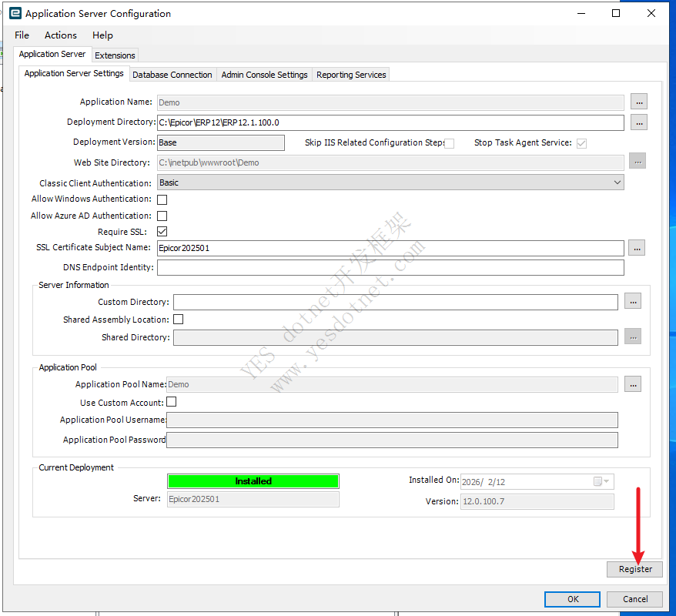Switch to the Extensions tab
The width and height of the screenshot is (676, 616).
pos(115,55)
